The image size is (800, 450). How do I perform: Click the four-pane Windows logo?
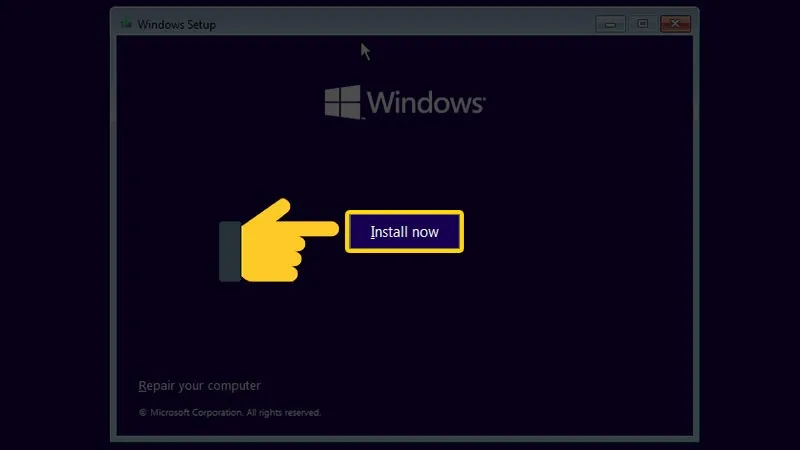click(x=343, y=102)
